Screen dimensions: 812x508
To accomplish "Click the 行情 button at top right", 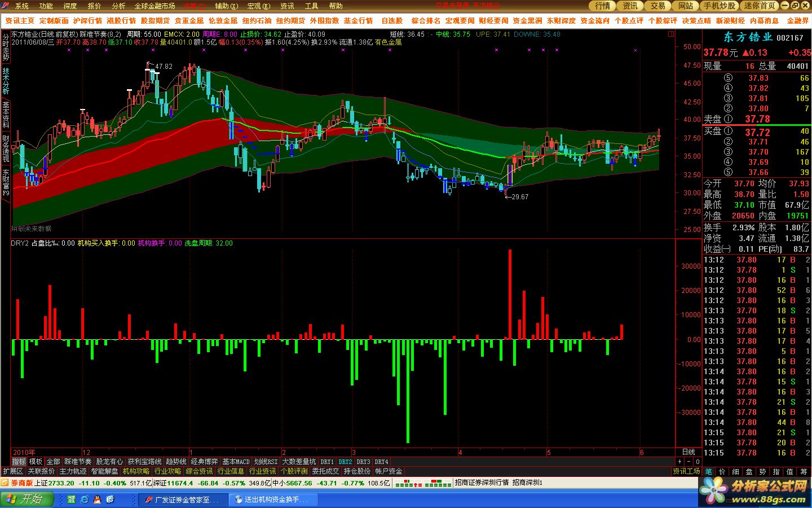I will tap(603, 6).
